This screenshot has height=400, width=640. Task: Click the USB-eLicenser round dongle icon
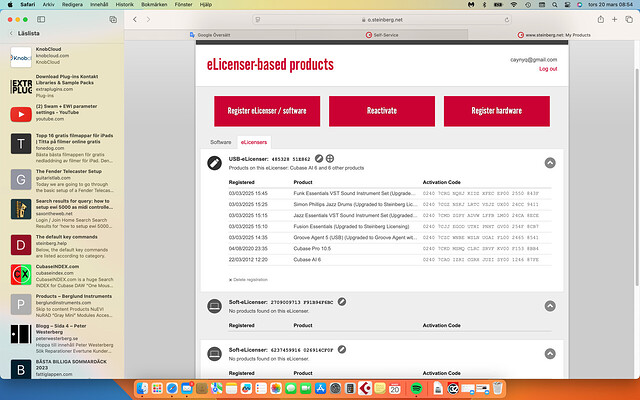pos(214,163)
